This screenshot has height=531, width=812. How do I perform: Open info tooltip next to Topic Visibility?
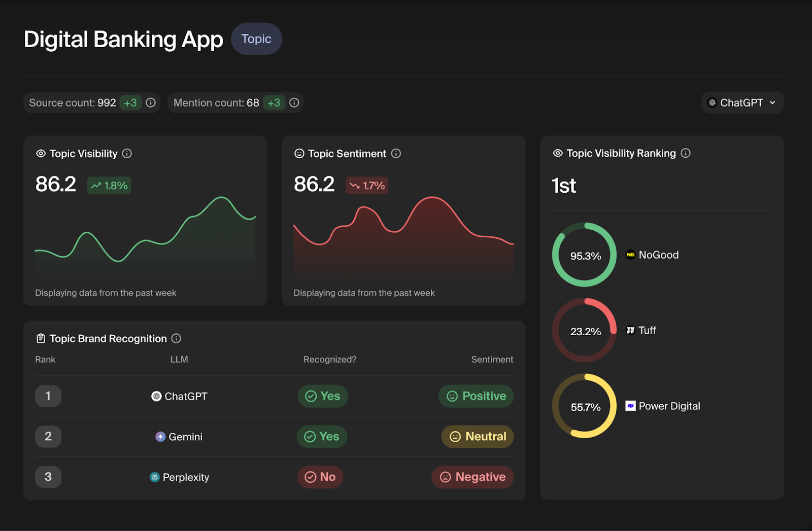pos(127,154)
